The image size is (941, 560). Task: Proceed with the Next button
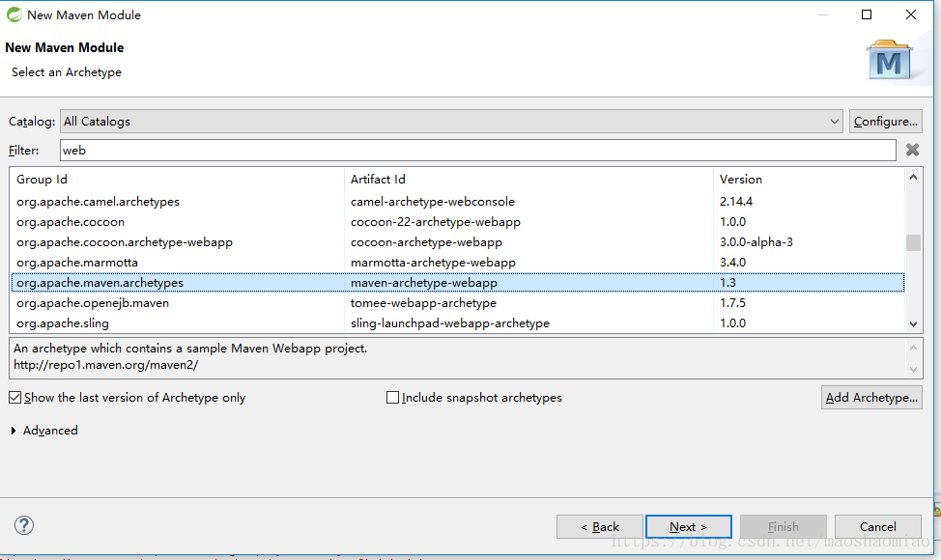pos(688,526)
